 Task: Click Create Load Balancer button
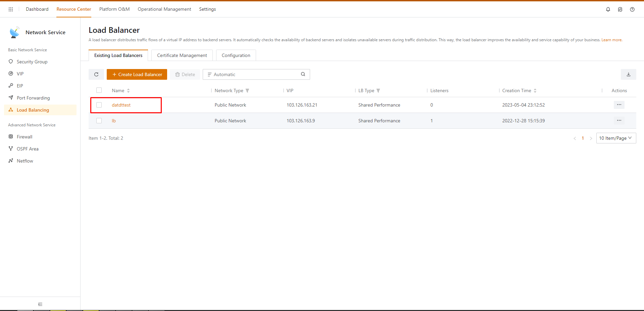pyautogui.click(x=137, y=74)
